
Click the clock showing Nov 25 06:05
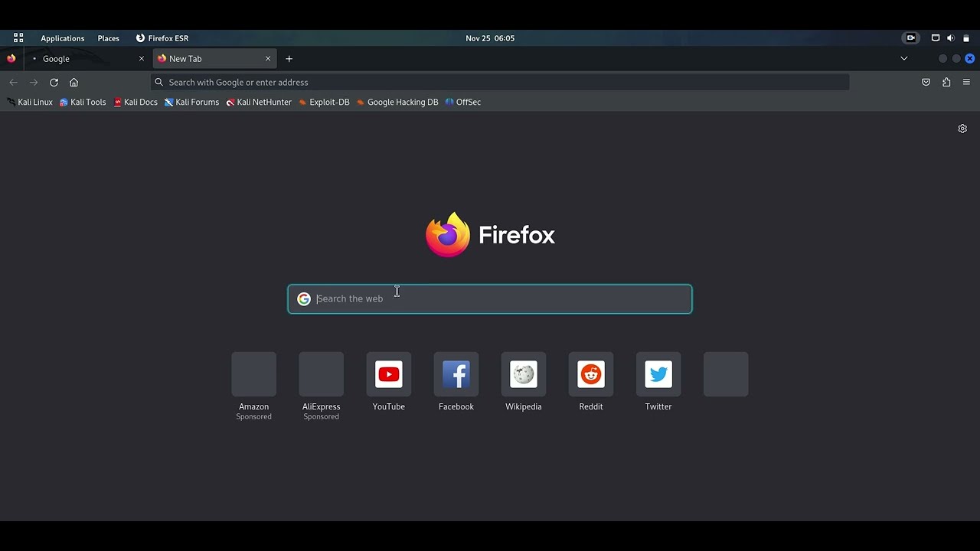[x=490, y=38]
